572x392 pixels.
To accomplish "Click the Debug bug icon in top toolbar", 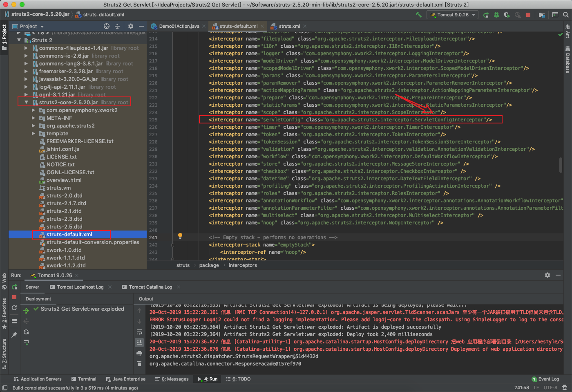I will click(x=496, y=15).
